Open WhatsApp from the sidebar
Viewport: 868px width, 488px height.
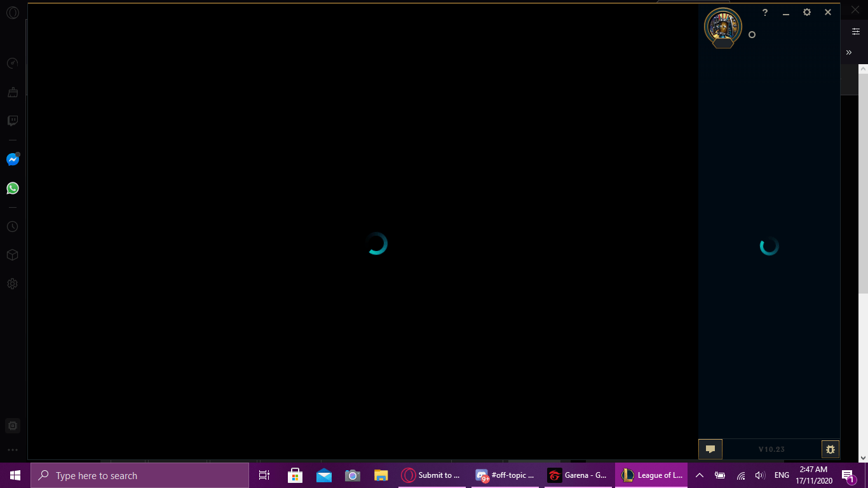click(13, 188)
